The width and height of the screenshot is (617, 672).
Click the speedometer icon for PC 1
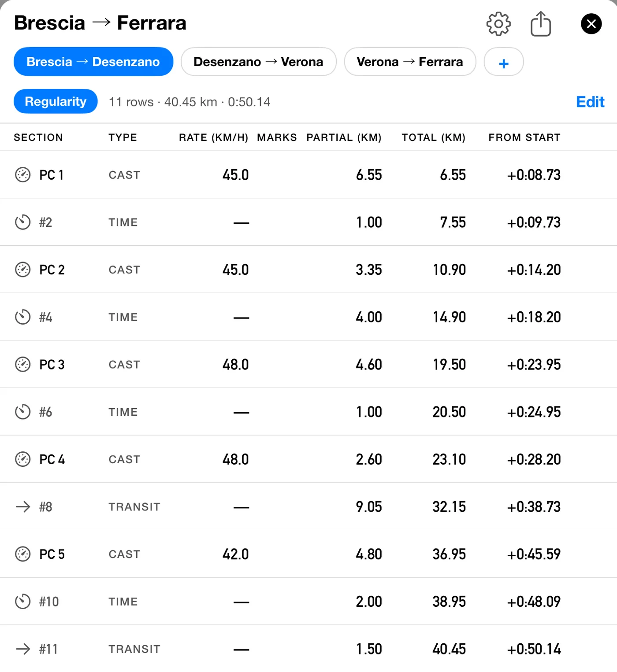[x=23, y=175]
